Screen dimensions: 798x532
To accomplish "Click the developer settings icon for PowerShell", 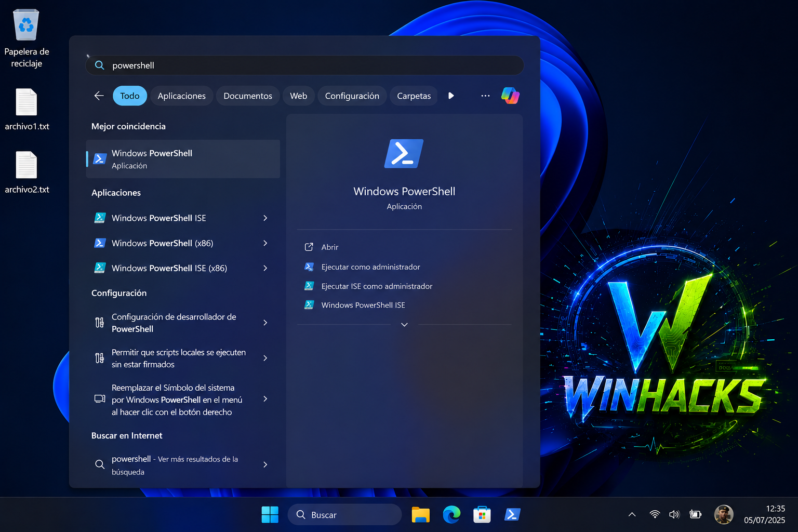I will [100, 323].
